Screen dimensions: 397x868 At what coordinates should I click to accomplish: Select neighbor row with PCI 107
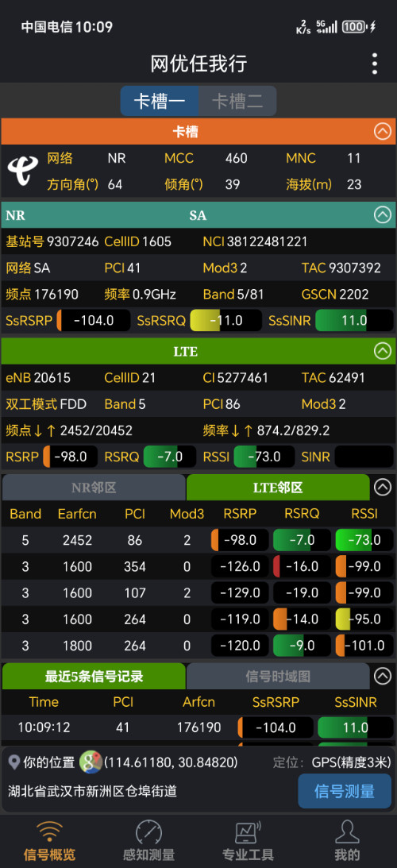pos(198,593)
